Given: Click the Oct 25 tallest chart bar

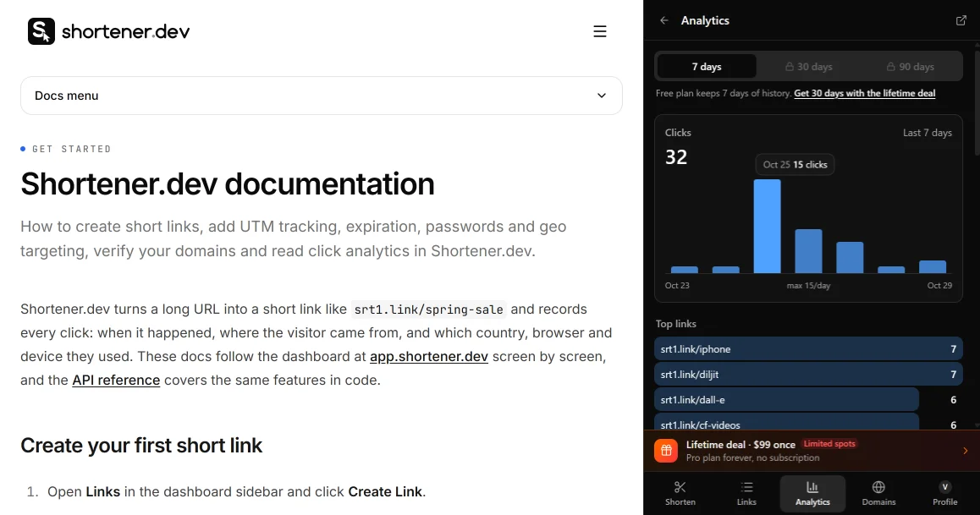Looking at the screenshot, I should (x=767, y=227).
